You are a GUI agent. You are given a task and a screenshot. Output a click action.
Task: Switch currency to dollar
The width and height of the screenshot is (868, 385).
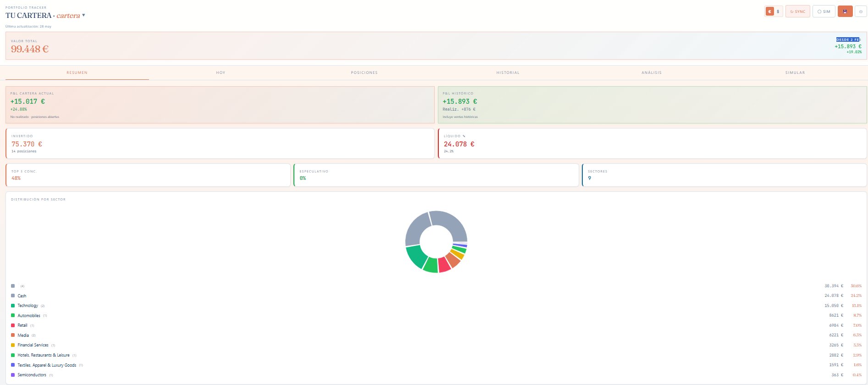coord(778,11)
